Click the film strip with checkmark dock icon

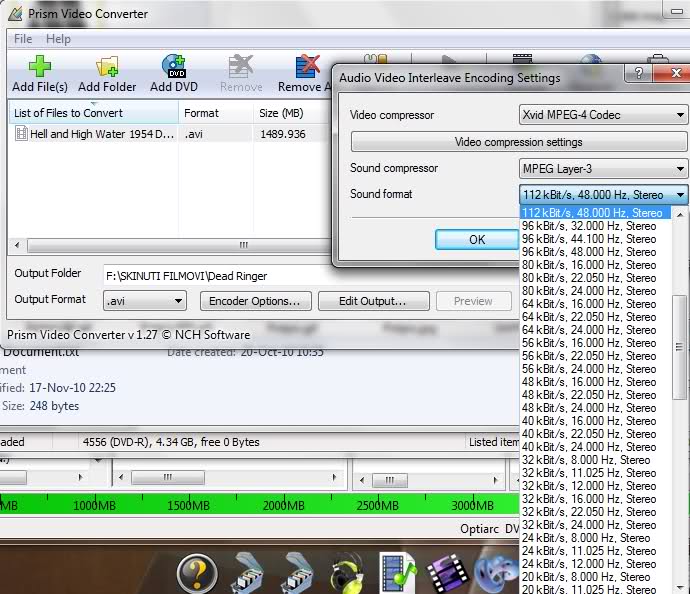click(x=398, y=573)
